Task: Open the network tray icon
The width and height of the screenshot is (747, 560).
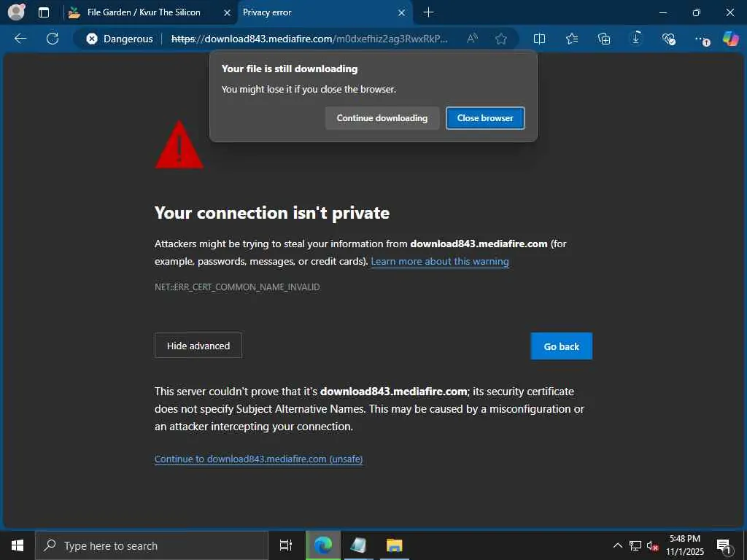Action: click(635, 545)
